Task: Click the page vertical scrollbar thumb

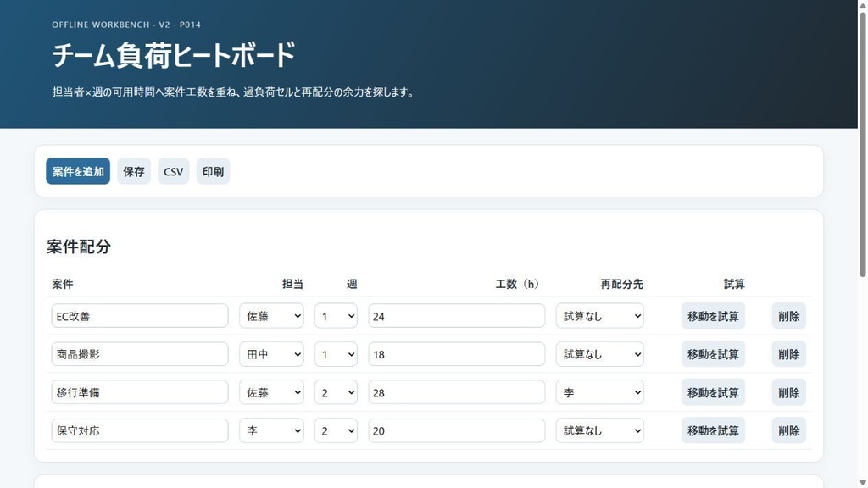Action: point(862,144)
